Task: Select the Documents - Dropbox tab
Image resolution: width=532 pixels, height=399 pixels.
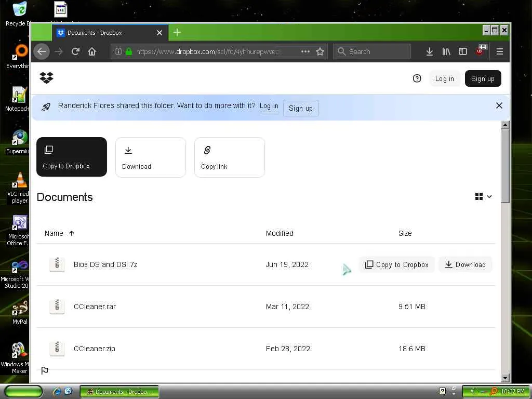Action: (110, 33)
